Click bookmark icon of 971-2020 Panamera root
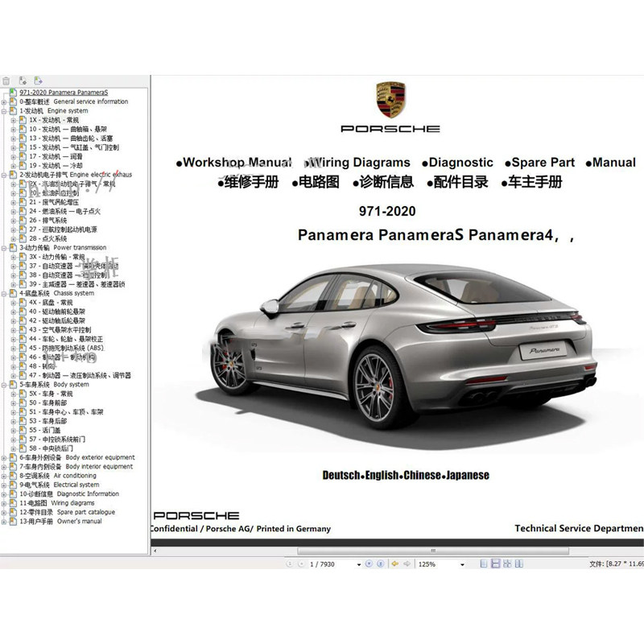This screenshot has width=644, height=644. [x=13, y=93]
